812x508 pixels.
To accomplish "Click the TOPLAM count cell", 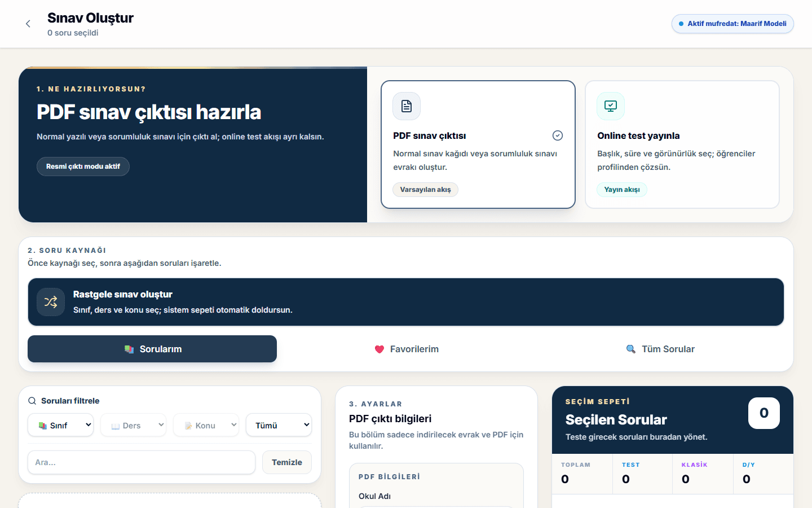I will tap(582, 474).
